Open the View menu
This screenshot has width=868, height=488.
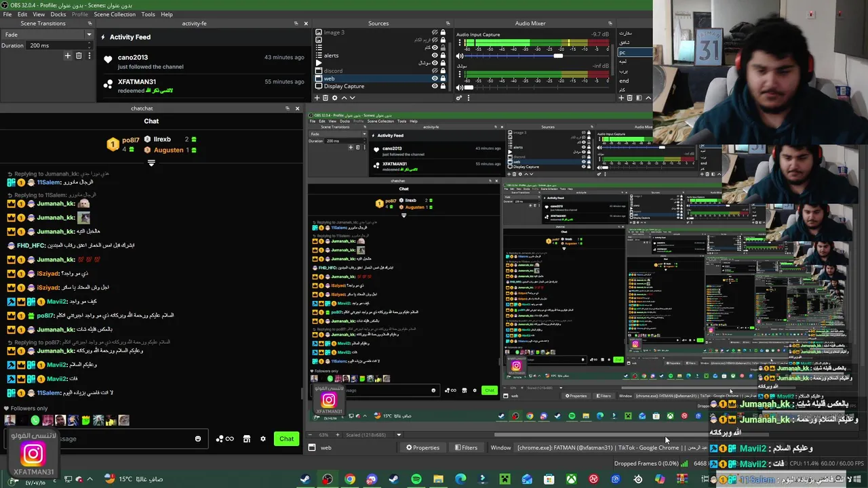pos(39,14)
